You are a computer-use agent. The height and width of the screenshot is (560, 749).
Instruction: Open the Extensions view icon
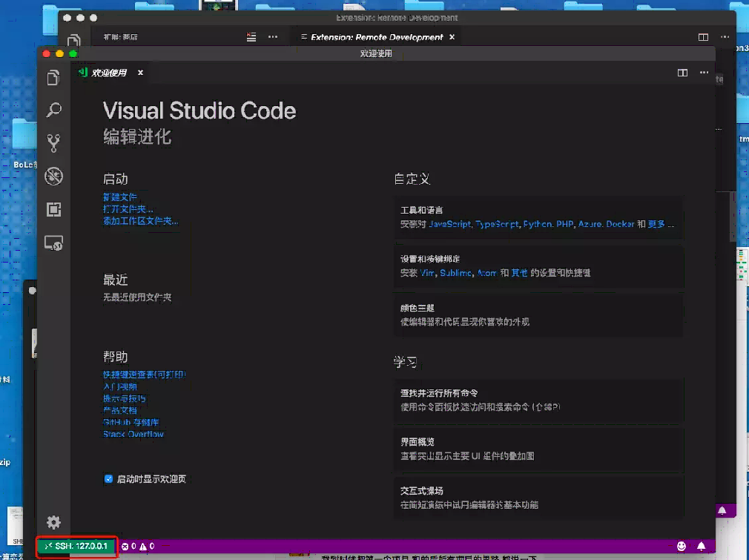click(x=53, y=210)
